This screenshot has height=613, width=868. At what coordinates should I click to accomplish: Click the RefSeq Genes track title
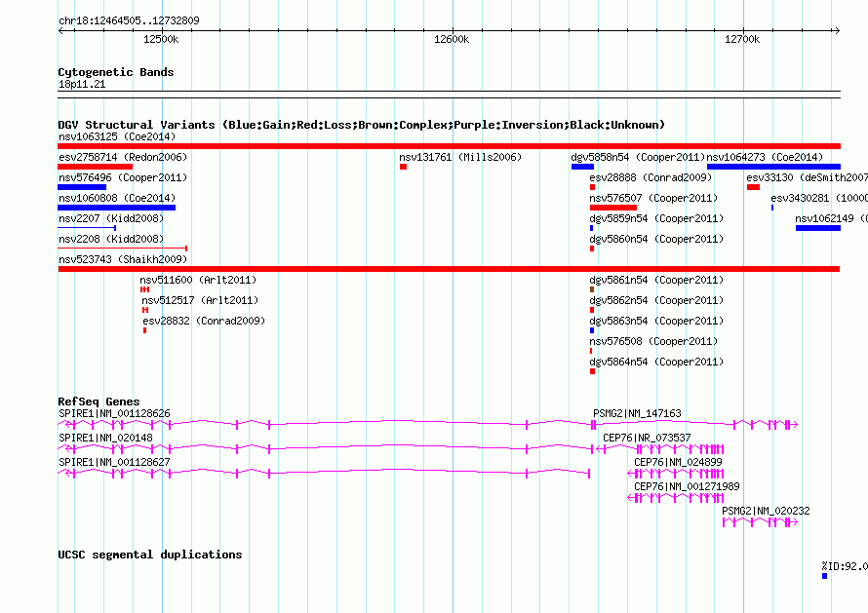tap(99, 402)
